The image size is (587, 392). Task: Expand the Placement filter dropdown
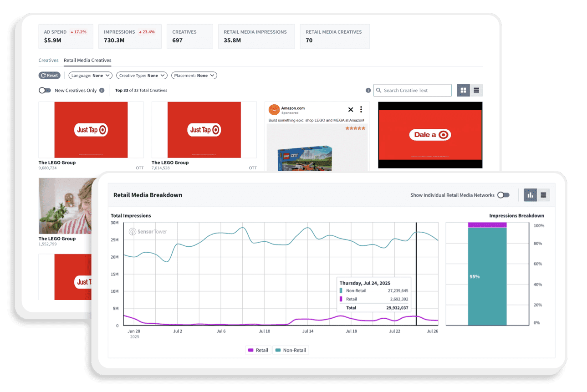(194, 76)
